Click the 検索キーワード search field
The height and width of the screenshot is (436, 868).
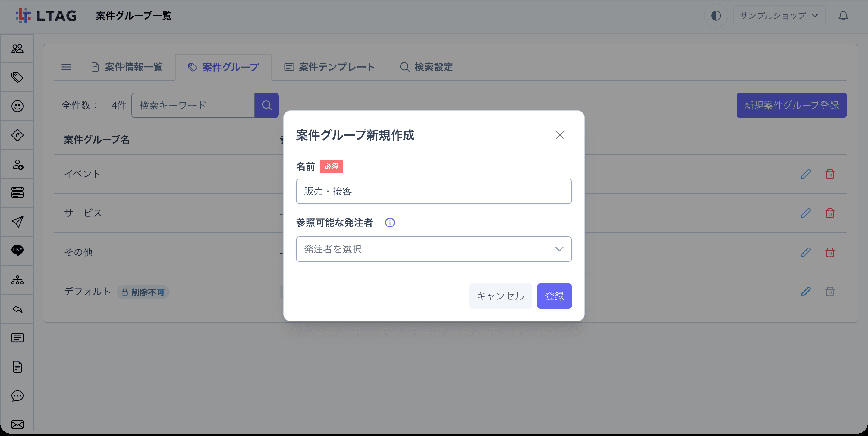193,105
